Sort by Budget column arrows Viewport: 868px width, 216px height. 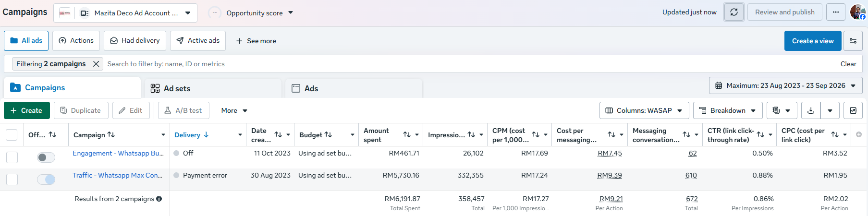(329, 135)
